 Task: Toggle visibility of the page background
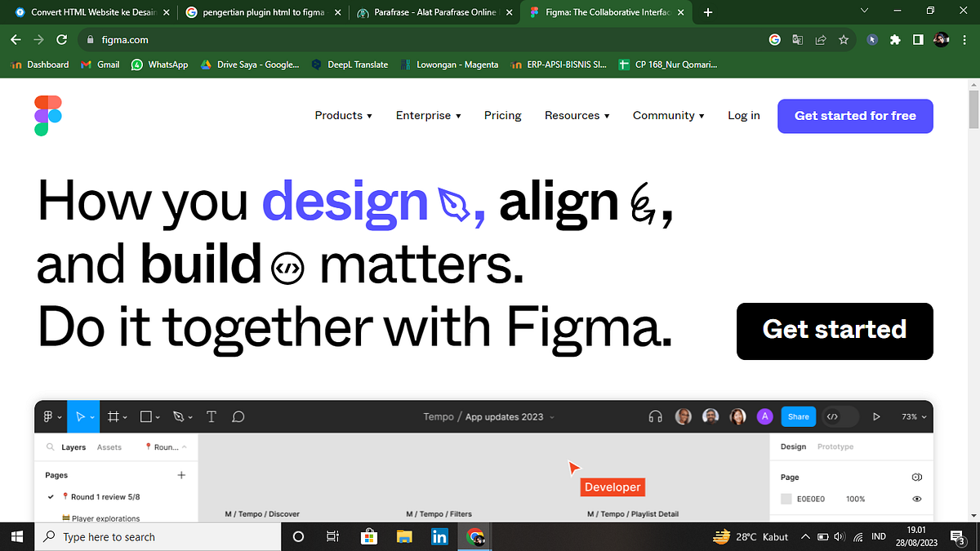point(916,498)
